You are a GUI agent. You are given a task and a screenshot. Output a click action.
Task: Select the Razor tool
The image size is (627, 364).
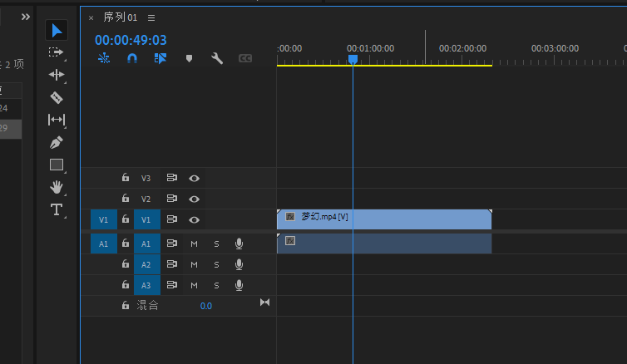57,97
